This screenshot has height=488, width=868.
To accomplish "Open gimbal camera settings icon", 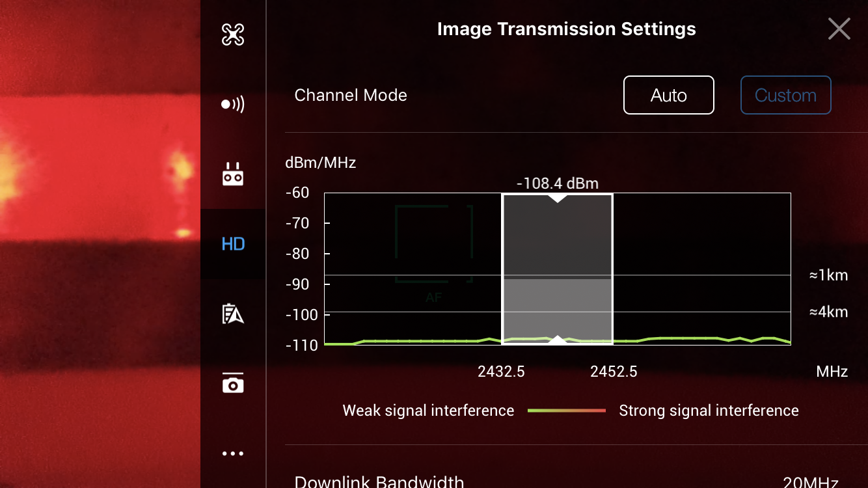I will (232, 384).
